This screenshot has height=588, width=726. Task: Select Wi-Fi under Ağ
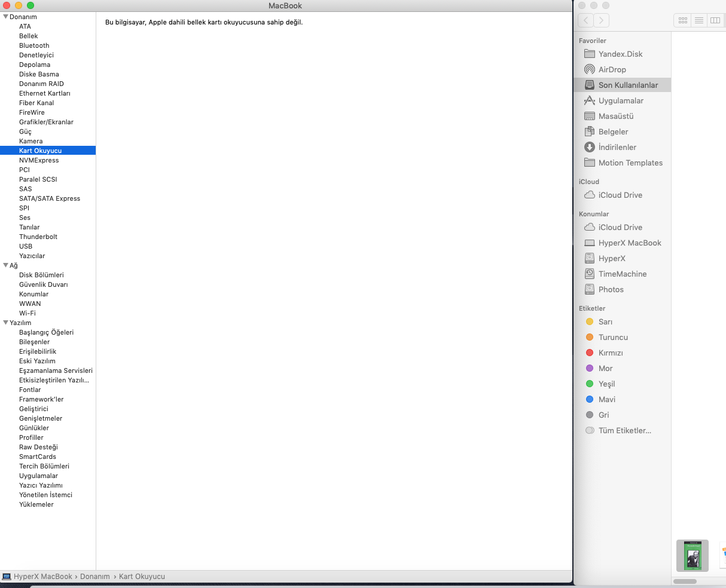click(x=28, y=313)
